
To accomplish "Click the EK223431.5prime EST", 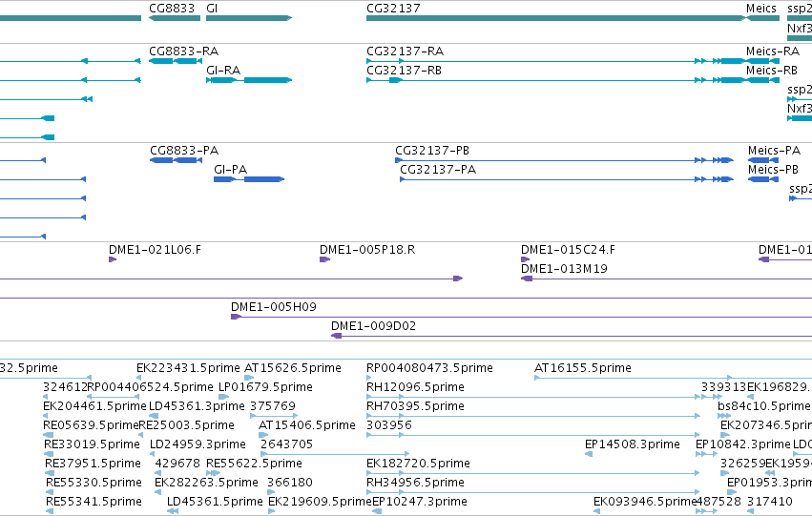I will tap(188, 368).
